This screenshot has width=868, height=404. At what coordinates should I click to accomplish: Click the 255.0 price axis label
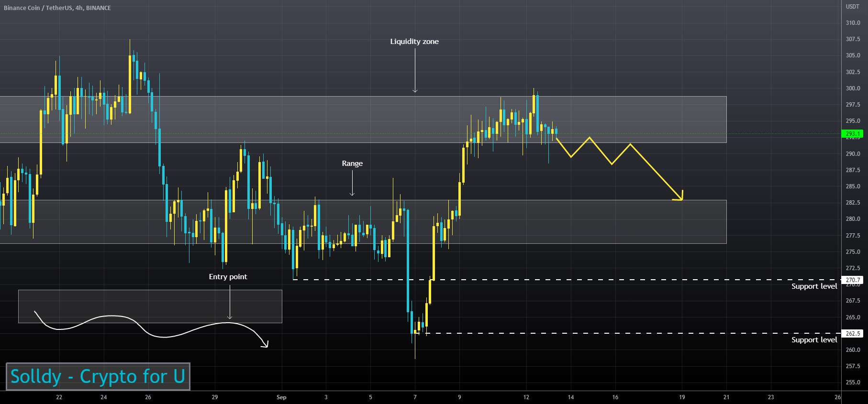click(853, 382)
